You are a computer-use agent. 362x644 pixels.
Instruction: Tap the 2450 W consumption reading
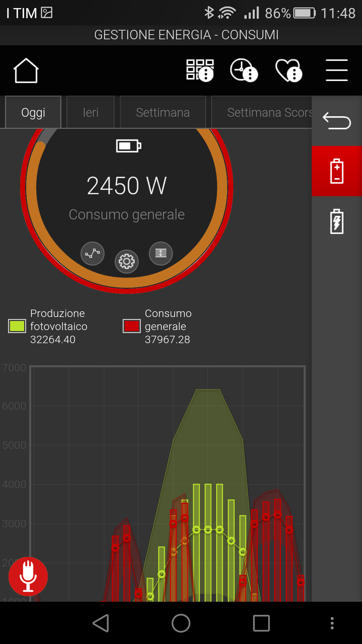[127, 186]
